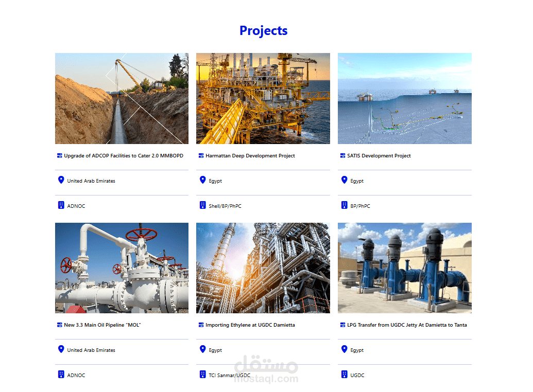Click the location pin under New 3.3 Main Oil Pipeline

click(61, 349)
